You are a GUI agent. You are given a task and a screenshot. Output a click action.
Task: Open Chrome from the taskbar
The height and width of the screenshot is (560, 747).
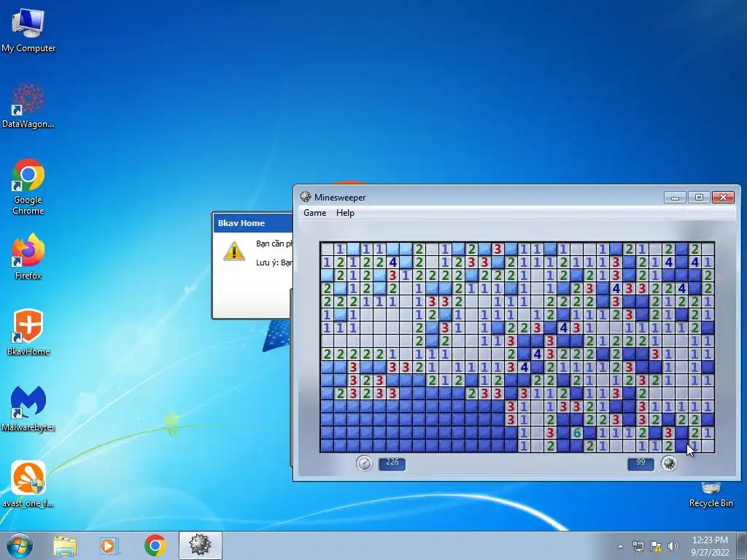click(x=155, y=545)
